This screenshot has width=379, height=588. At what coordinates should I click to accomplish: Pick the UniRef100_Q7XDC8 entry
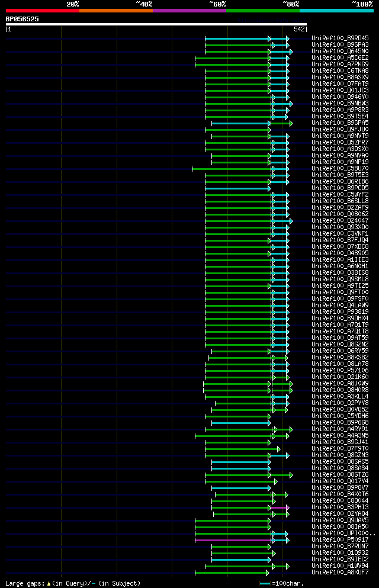340,247
